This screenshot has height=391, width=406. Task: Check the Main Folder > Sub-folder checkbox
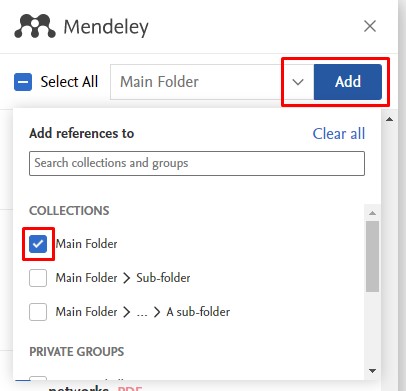click(38, 278)
